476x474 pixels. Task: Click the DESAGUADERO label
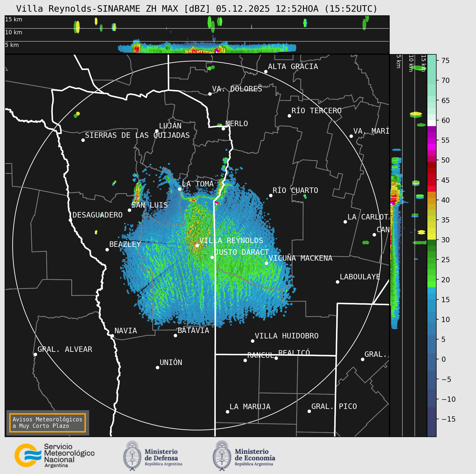pyautogui.click(x=98, y=215)
